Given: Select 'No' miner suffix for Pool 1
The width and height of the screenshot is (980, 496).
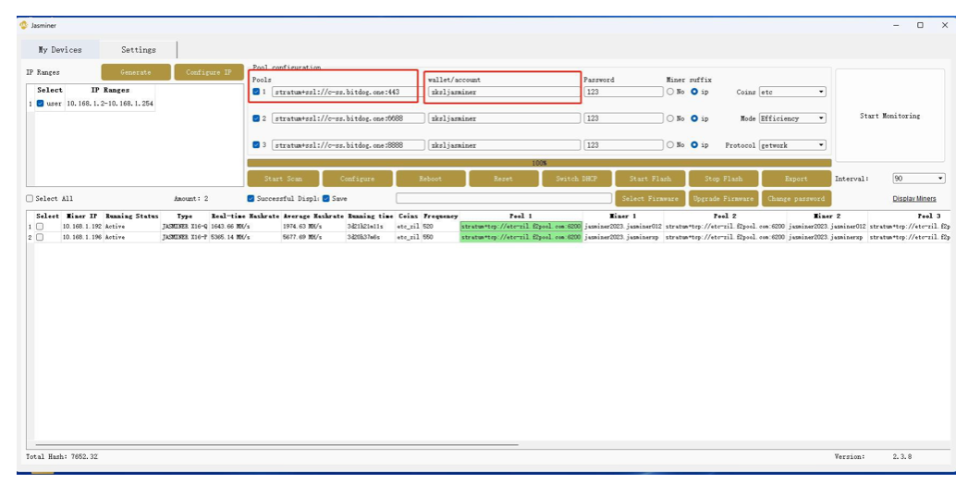Looking at the screenshot, I should coord(670,92).
